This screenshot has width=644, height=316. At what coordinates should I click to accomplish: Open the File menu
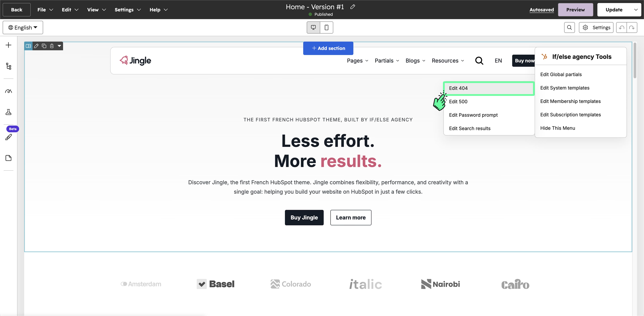pyautogui.click(x=45, y=10)
